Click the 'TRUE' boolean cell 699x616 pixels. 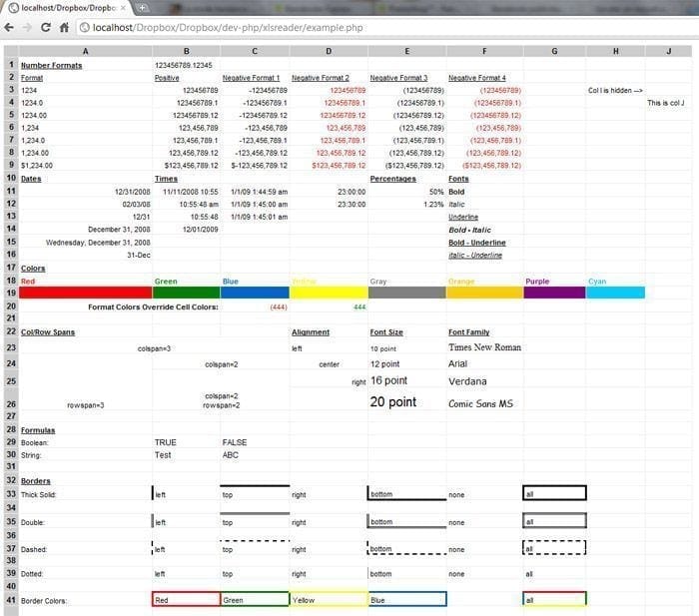coord(166,442)
